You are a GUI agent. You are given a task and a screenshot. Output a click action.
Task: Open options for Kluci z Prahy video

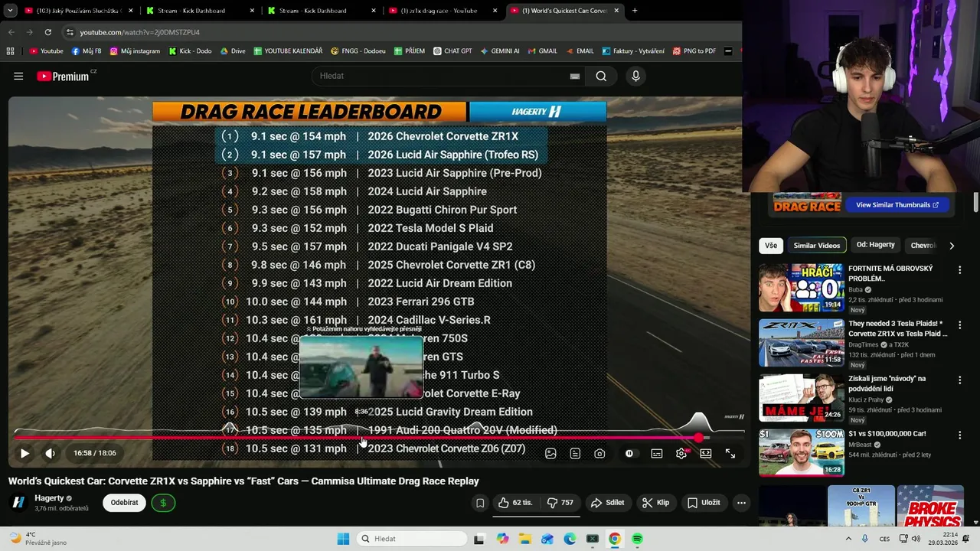click(959, 380)
